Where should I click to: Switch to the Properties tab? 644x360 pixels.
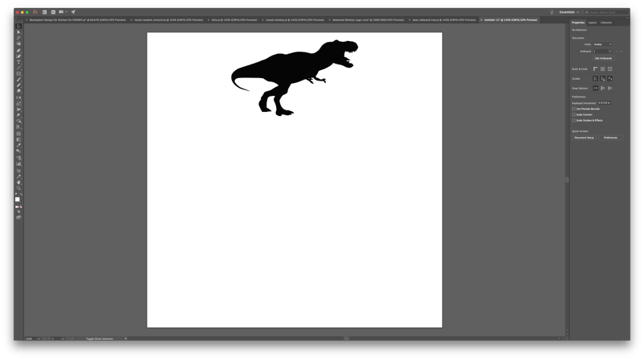pyautogui.click(x=578, y=23)
